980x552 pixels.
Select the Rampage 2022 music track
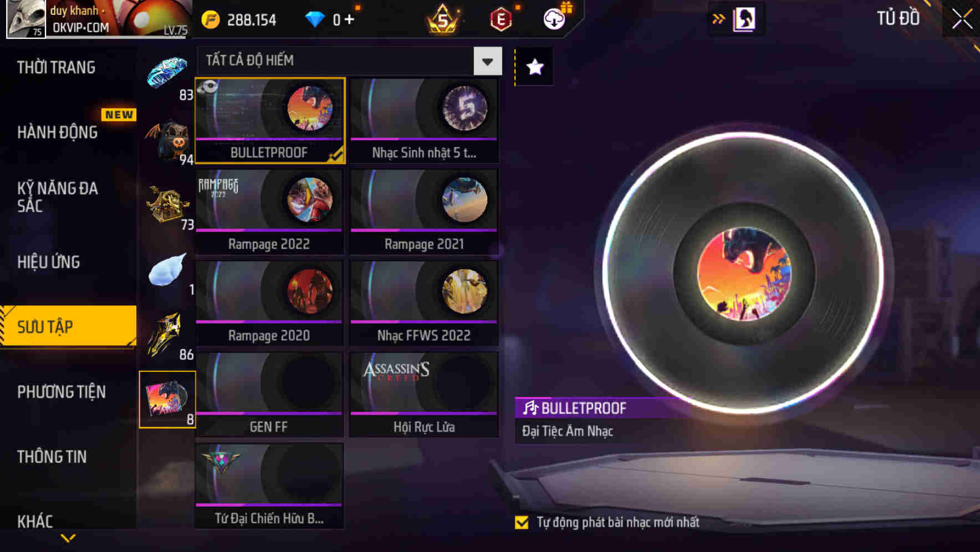click(269, 212)
